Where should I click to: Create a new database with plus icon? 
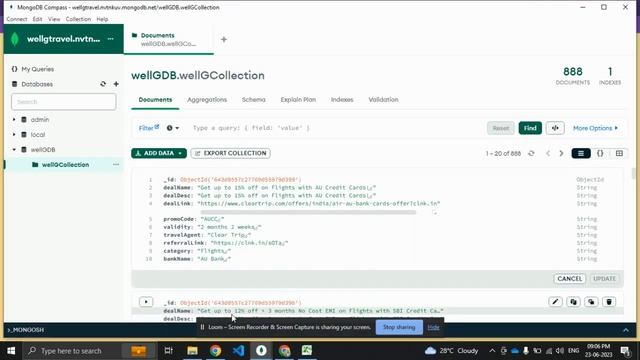point(116,84)
